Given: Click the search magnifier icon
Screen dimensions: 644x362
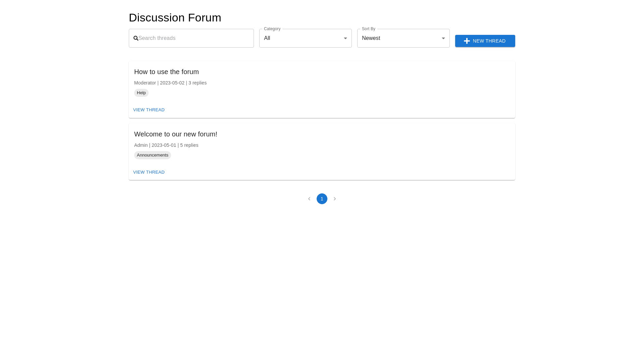Looking at the screenshot, I should [136, 38].
